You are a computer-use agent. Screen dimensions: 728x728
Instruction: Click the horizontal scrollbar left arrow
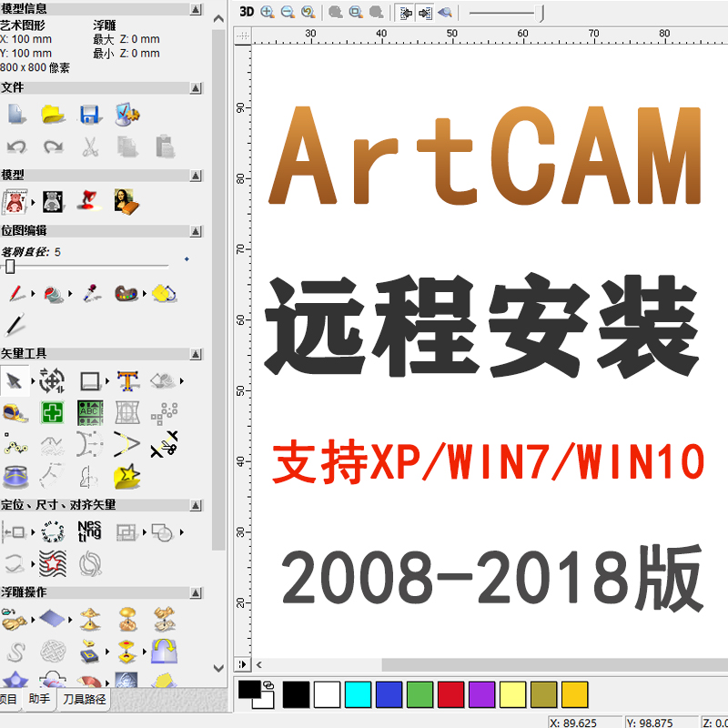coord(259,665)
